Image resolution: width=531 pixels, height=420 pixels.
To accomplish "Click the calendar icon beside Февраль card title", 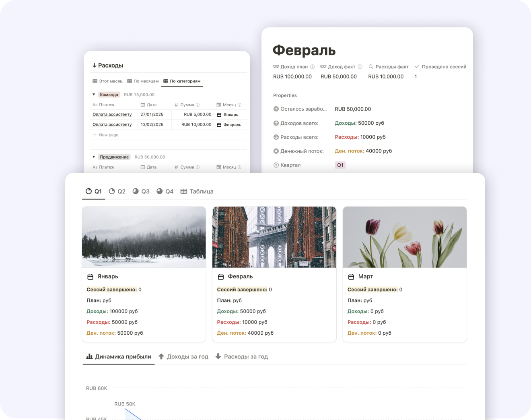I will pyautogui.click(x=221, y=277).
